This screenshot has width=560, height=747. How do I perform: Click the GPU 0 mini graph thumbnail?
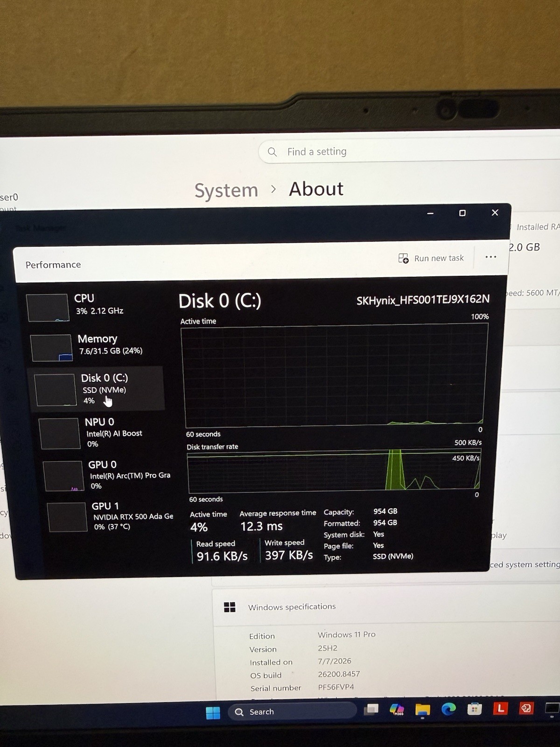[63, 476]
